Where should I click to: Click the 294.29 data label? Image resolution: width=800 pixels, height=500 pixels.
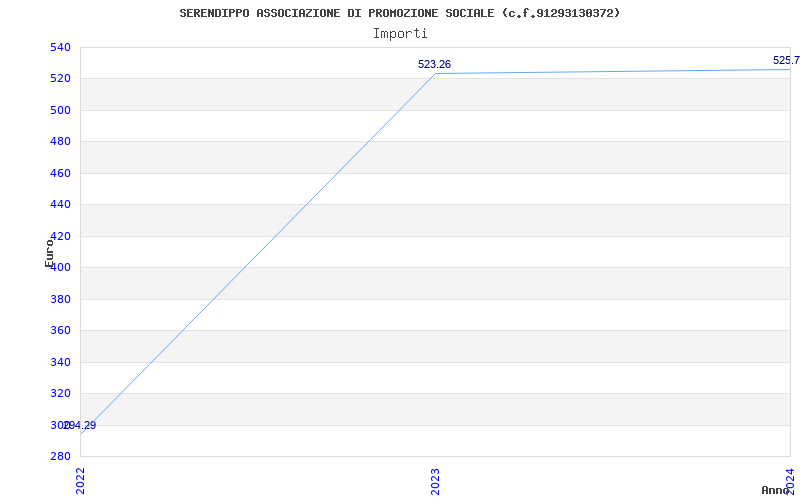coord(80,426)
